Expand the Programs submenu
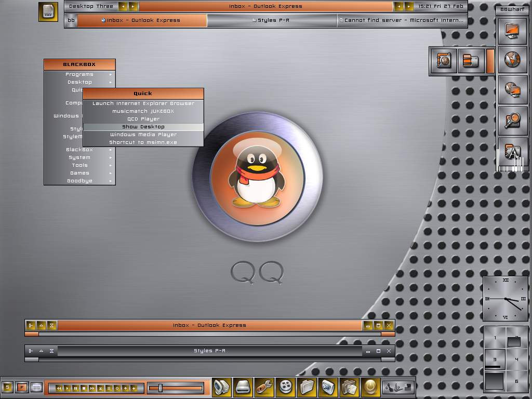 (x=79, y=74)
